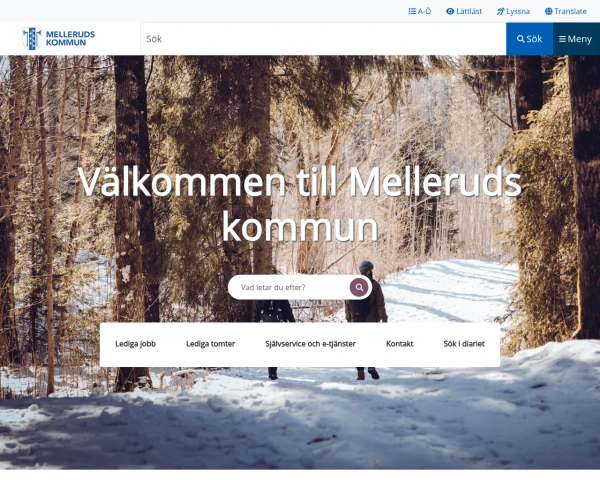Click the MELLERUDS KOMMUN logo text
The width and height of the screenshot is (600, 480).
point(70,38)
